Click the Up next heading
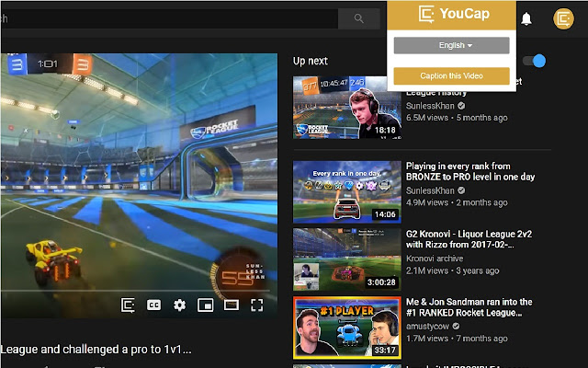Image resolution: width=588 pixels, height=368 pixels. point(311,61)
